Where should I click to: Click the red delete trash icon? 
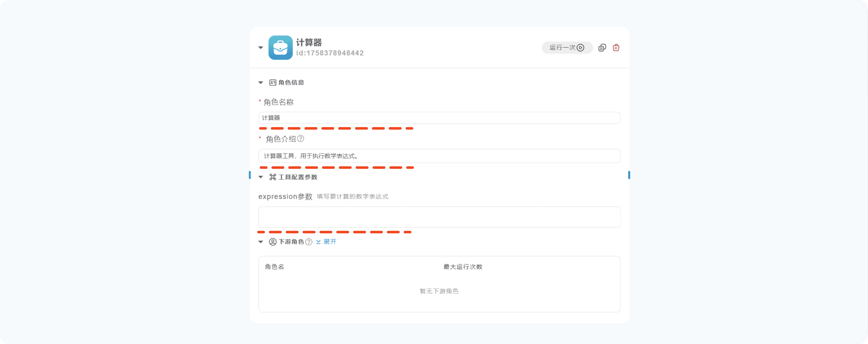[616, 47]
